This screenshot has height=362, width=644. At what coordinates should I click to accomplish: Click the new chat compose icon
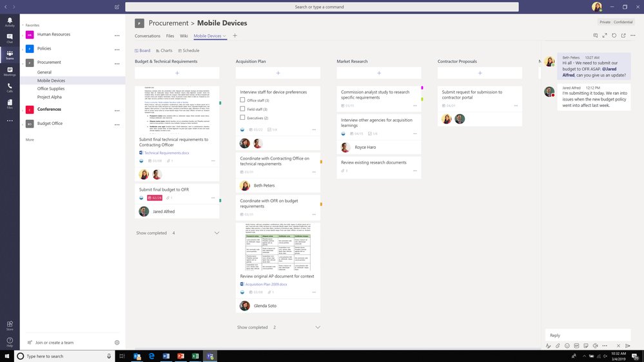point(117,7)
